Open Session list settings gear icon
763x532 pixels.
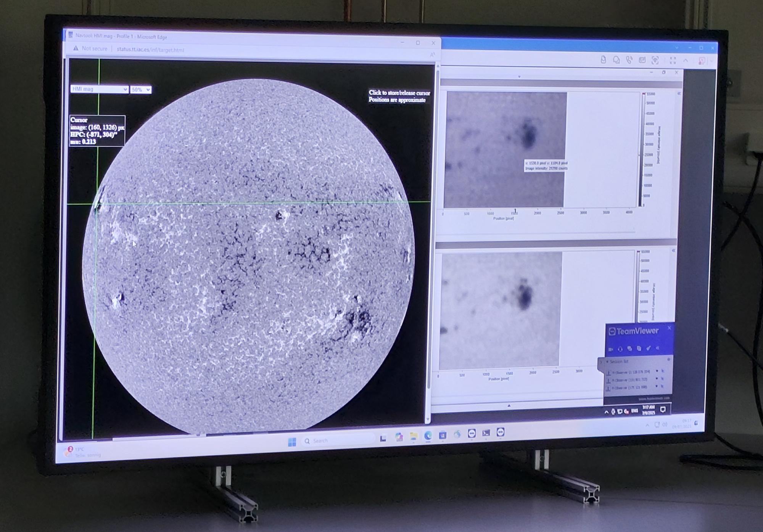pyautogui.click(x=668, y=360)
